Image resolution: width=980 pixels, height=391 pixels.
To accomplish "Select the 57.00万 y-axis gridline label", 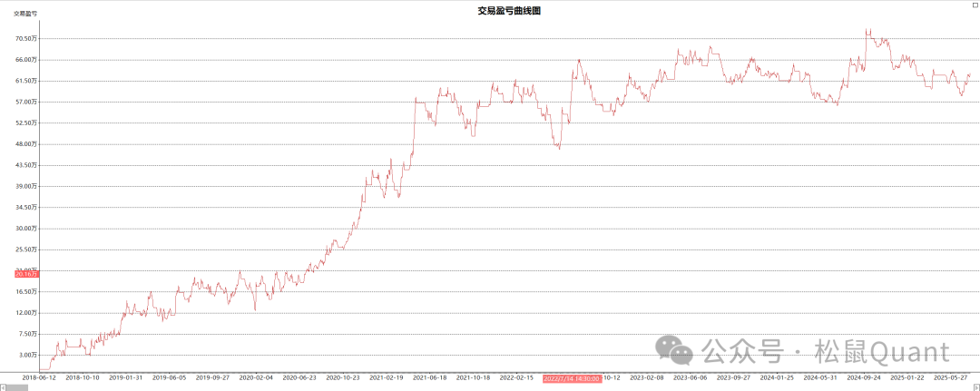I will 25,102.
